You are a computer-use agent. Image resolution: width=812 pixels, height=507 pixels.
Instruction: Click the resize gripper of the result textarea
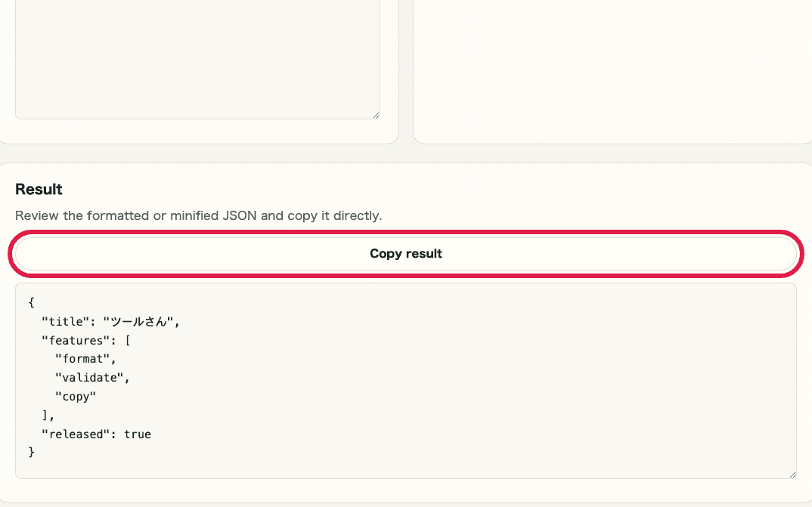(x=792, y=473)
